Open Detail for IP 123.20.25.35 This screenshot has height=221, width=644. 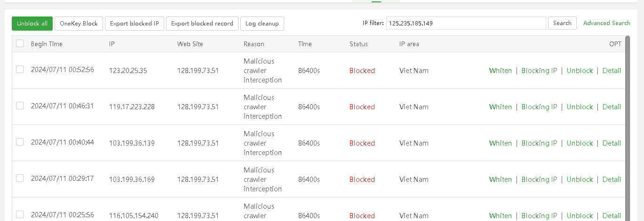(x=612, y=71)
